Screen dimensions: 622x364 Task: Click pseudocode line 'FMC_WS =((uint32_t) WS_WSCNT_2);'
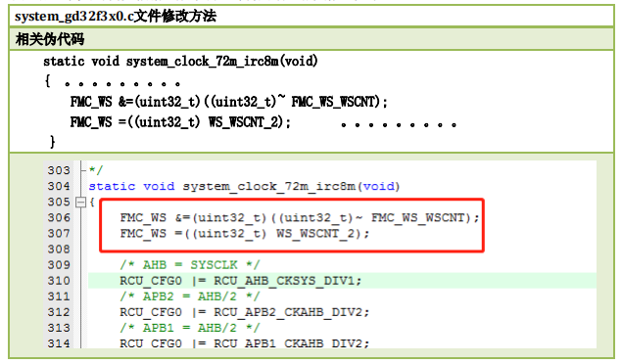click(180, 122)
